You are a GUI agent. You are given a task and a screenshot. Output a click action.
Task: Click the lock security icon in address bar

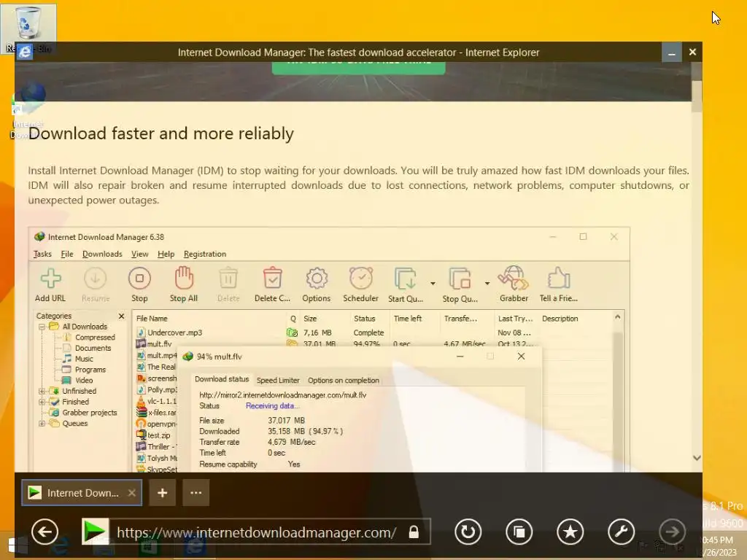[x=414, y=532]
